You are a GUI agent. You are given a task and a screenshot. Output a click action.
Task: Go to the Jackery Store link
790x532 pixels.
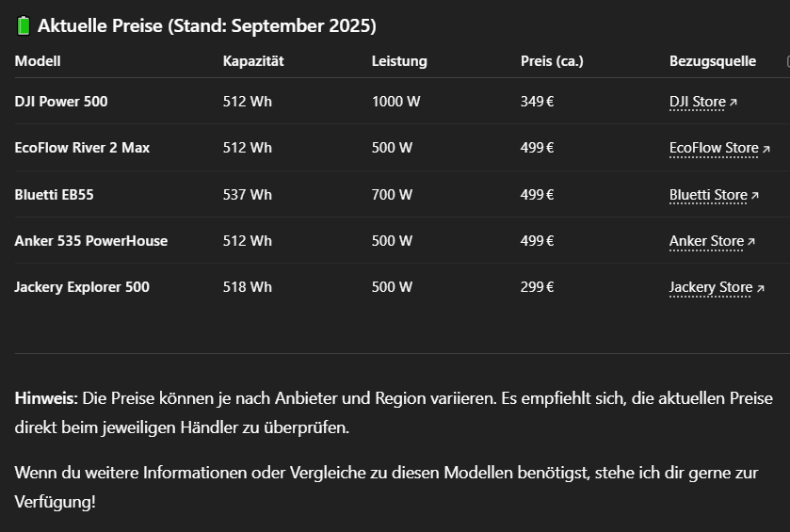point(710,287)
